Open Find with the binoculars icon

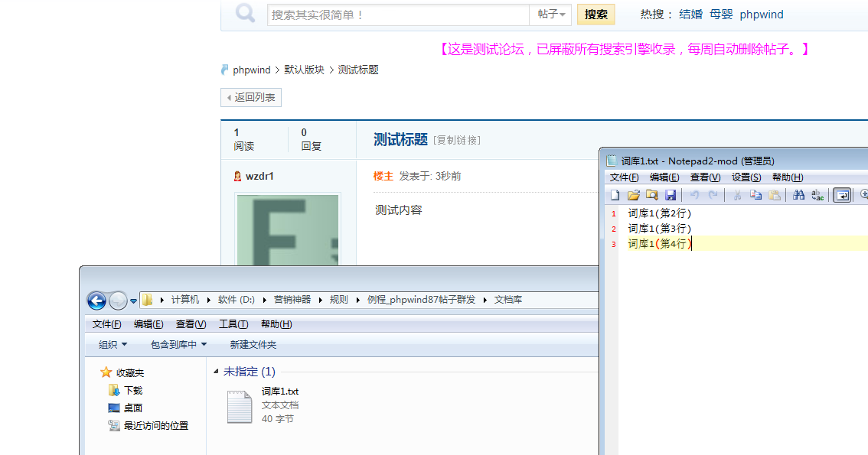click(799, 195)
